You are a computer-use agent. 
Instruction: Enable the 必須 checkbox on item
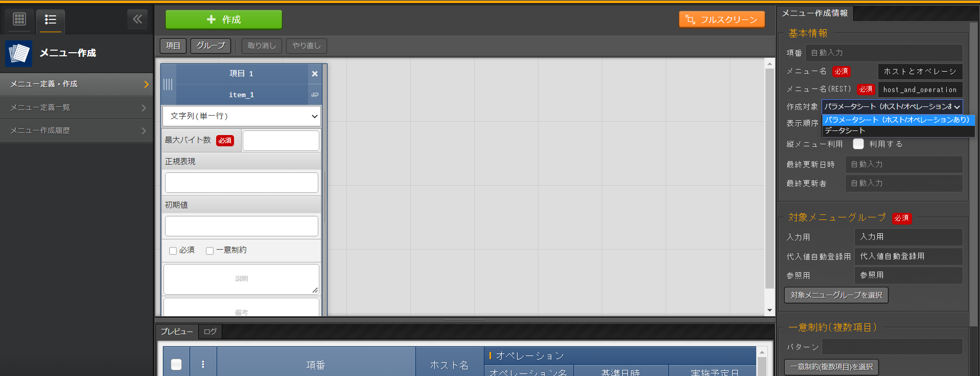pyautogui.click(x=173, y=251)
